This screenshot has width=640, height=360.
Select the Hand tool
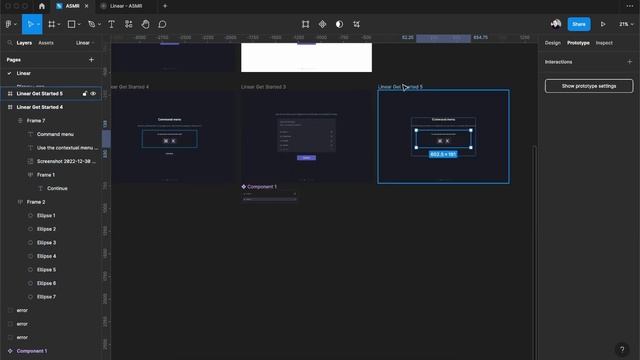(x=145, y=24)
